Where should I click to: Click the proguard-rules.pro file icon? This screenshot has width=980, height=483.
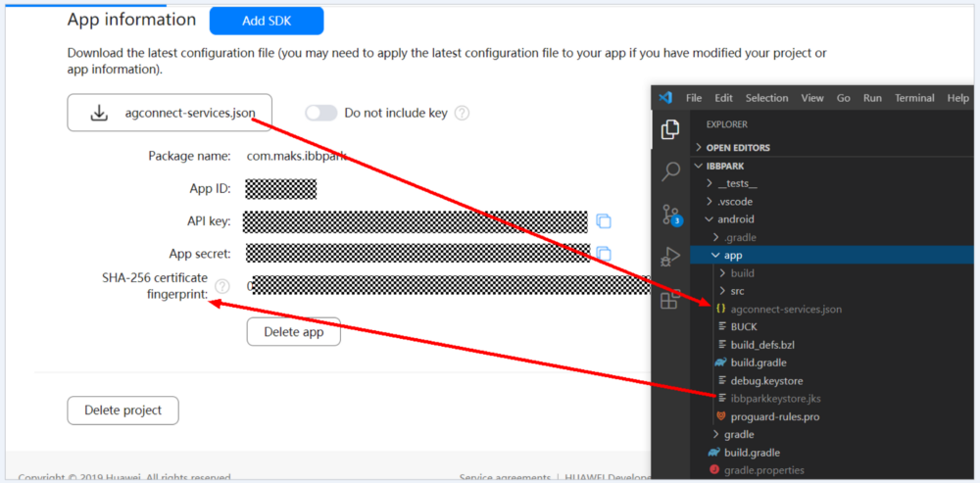(720, 416)
